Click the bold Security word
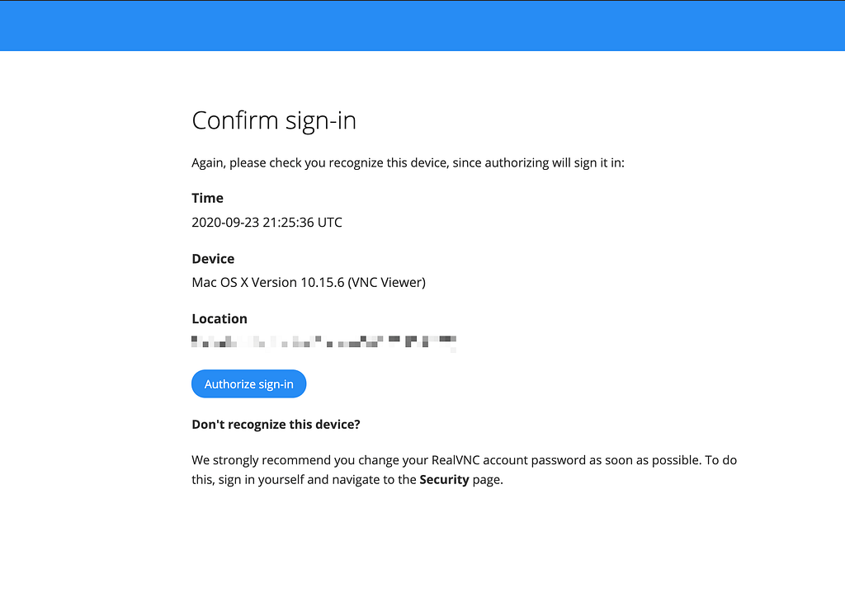This screenshot has width=845, height=616. [444, 480]
